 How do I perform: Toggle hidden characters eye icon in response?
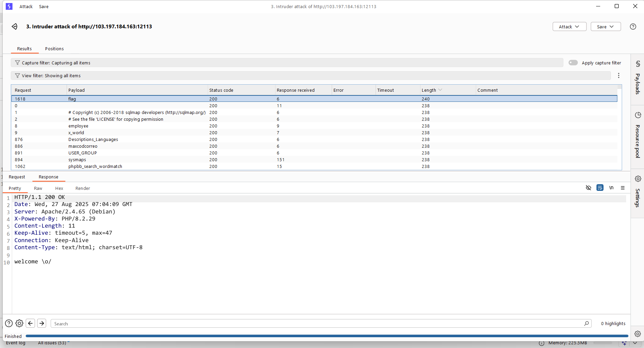588,188
